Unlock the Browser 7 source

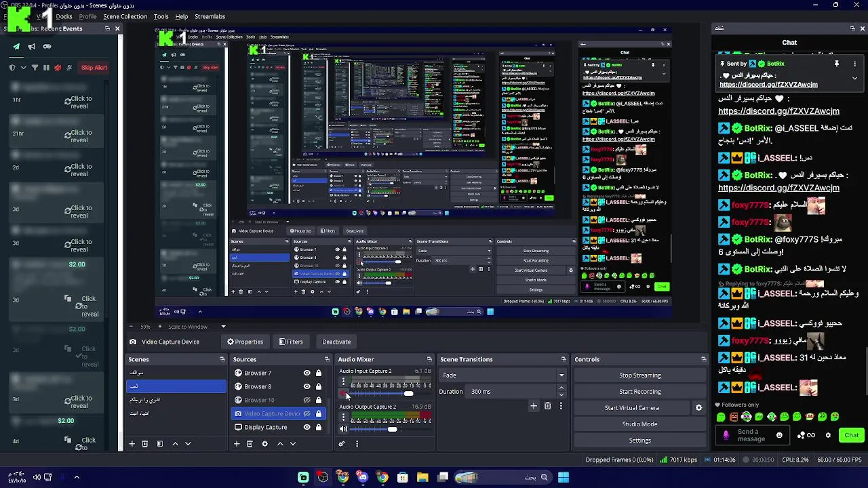(319, 373)
